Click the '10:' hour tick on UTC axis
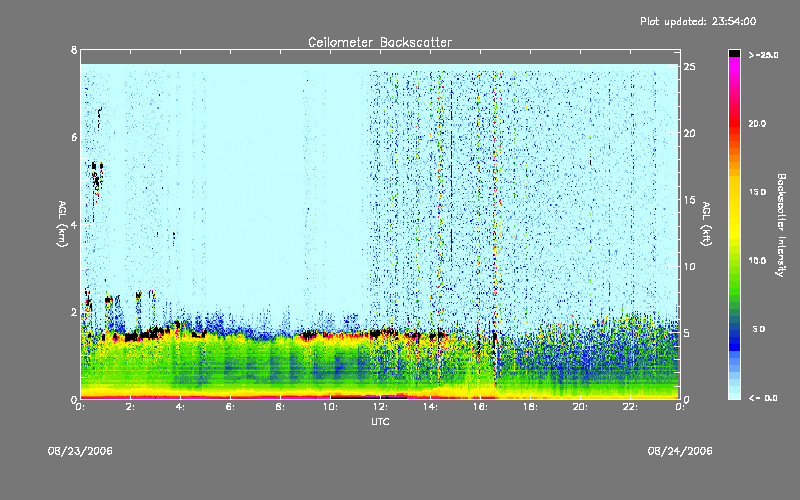The width and height of the screenshot is (800, 500). 330,407
